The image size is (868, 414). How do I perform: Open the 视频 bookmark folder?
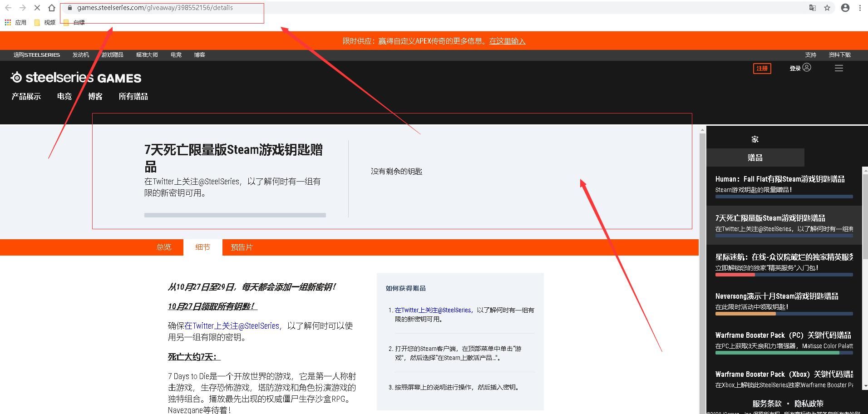coord(45,22)
